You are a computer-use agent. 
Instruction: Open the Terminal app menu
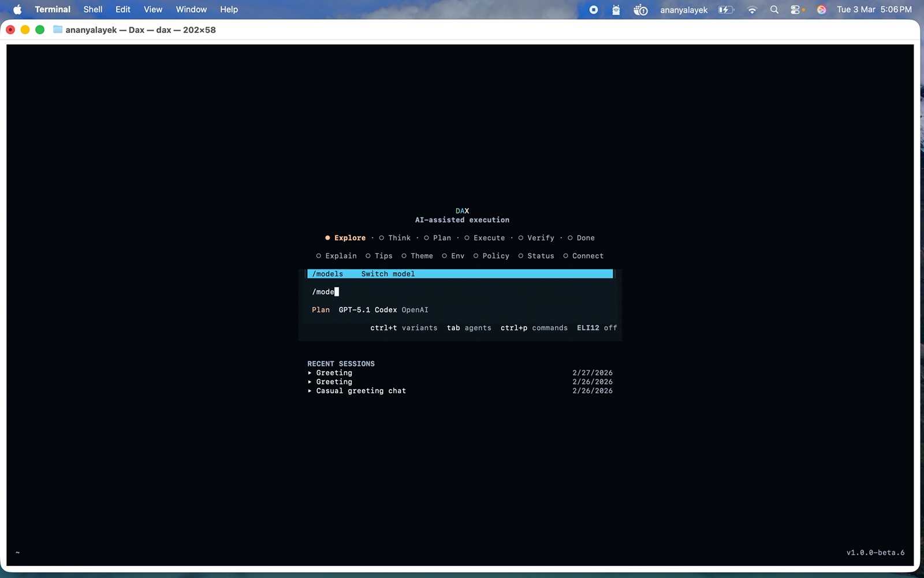(x=53, y=9)
